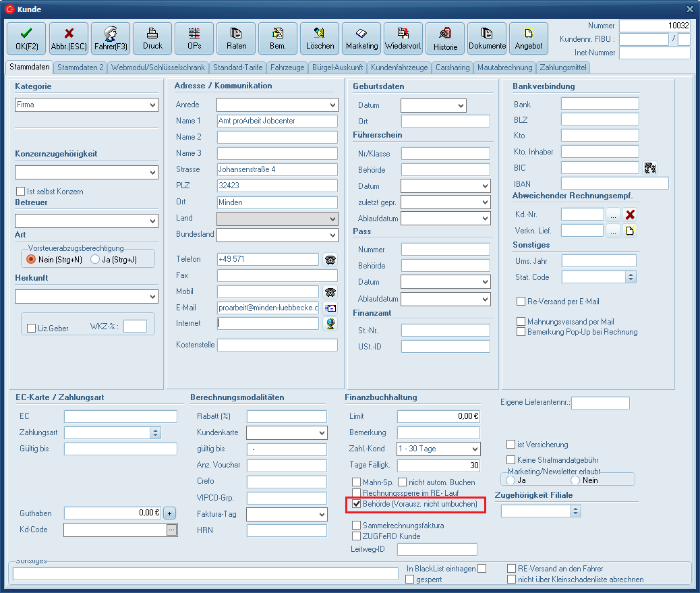700x593 pixels.
Task: Click the globe icon beside Internet field
Action: click(330, 324)
